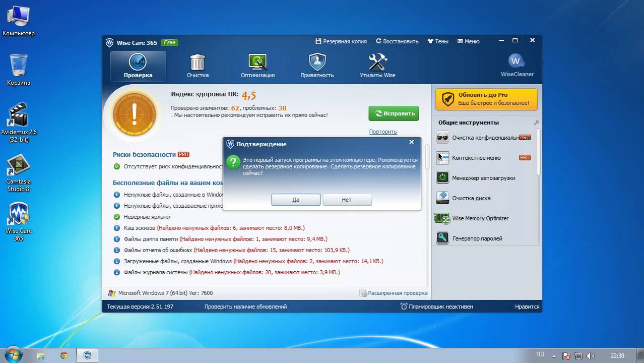Click Да in the confirmation dialog

pos(296,200)
